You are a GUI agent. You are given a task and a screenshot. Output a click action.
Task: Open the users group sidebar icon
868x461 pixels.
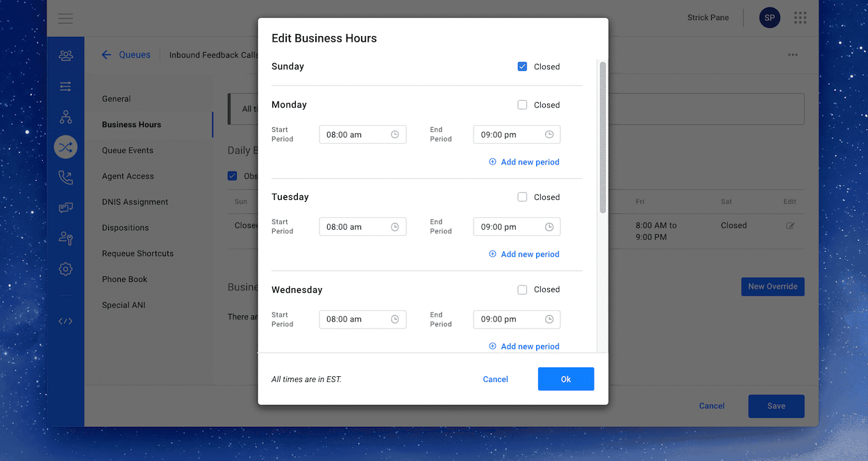pos(66,56)
